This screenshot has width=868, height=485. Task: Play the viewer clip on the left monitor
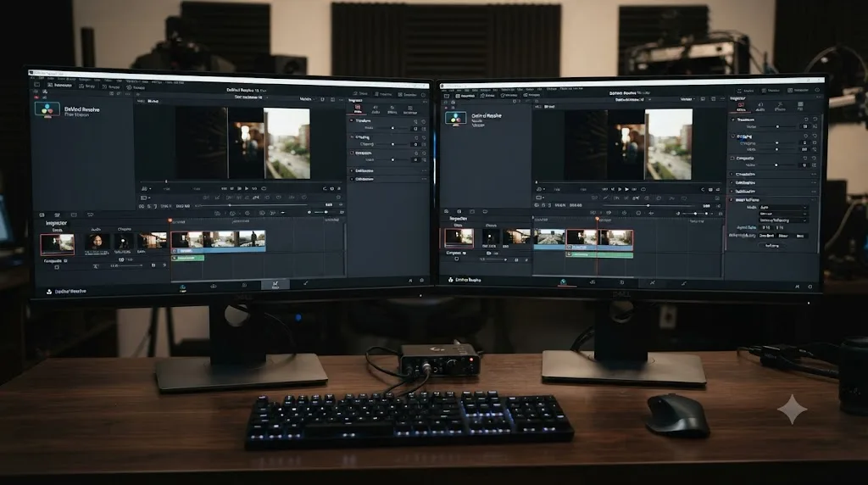point(247,189)
